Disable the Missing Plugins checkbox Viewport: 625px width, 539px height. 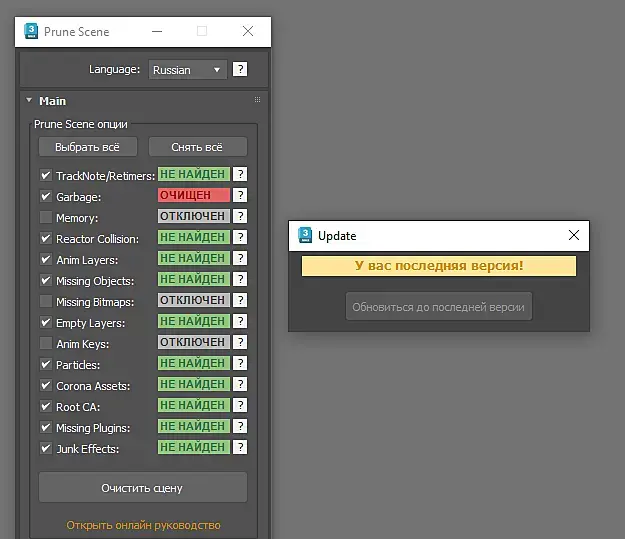pos(46,427)
